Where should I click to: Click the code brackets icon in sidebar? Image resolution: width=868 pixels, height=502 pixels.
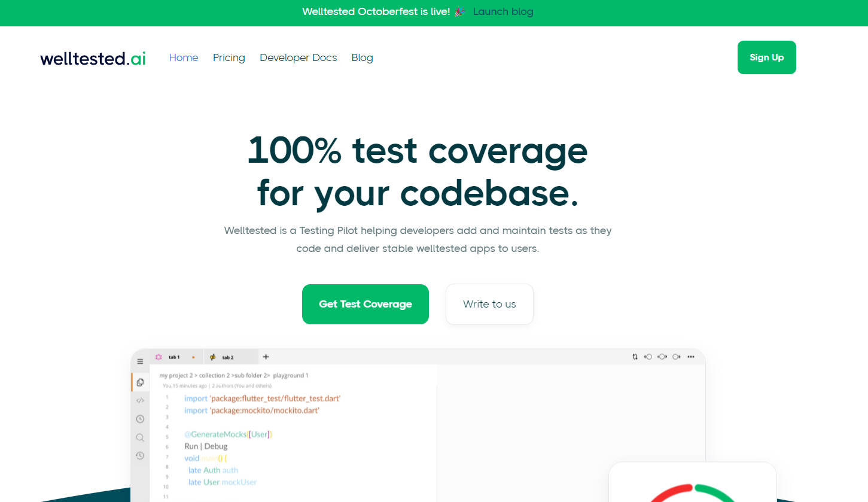pyautogui.click(x=140, y=400)
